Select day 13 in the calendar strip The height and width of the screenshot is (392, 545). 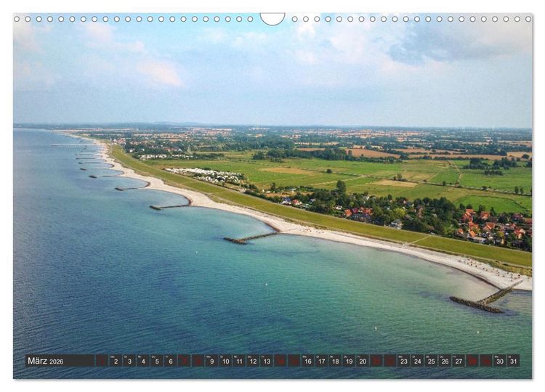267,360
